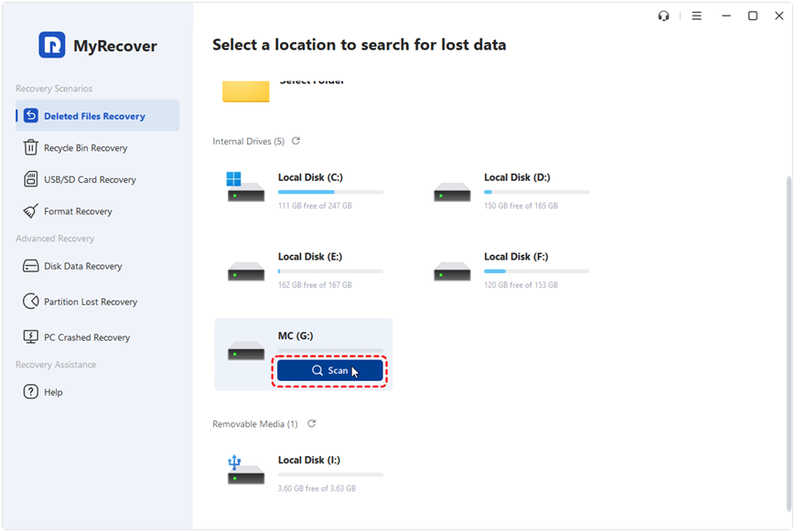Screen dimensions: 795x532
Task: Open PC Crashed Recovery
Action: coord(87,337)
